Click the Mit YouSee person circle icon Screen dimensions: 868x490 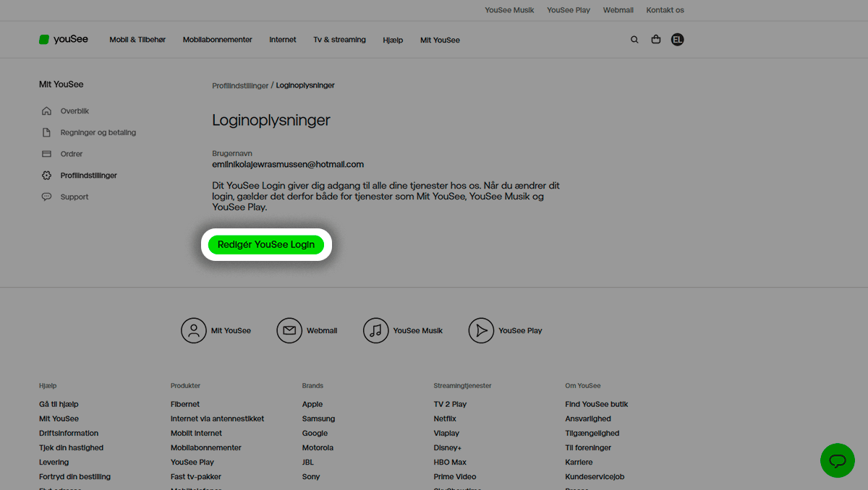point(194,330)
